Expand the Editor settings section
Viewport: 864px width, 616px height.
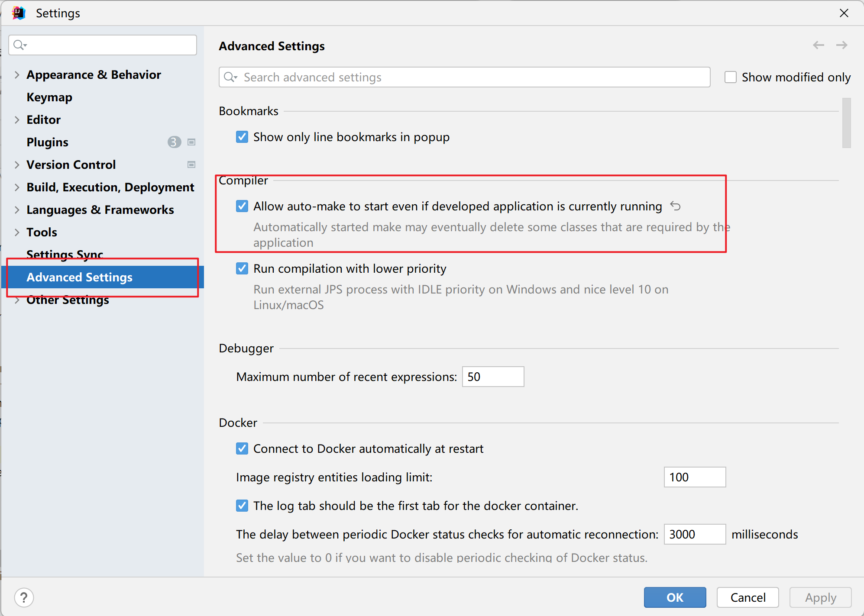[x=17, y=119]
